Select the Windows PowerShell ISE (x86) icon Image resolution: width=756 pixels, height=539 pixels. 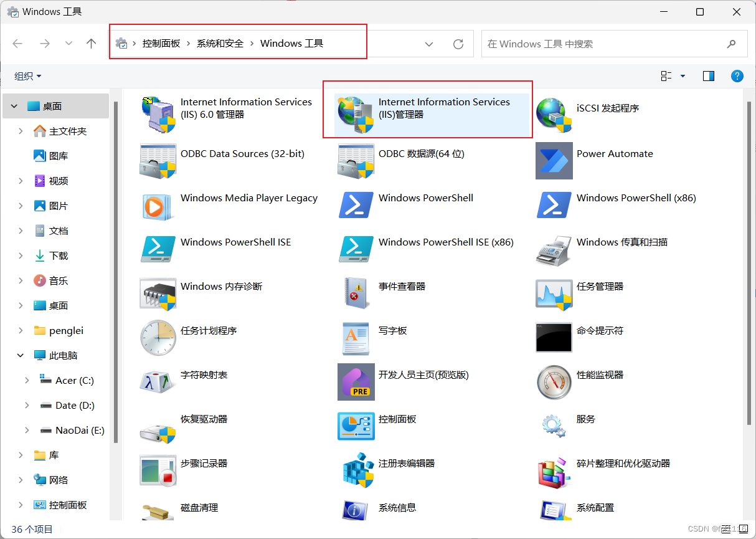pos(356,249)
